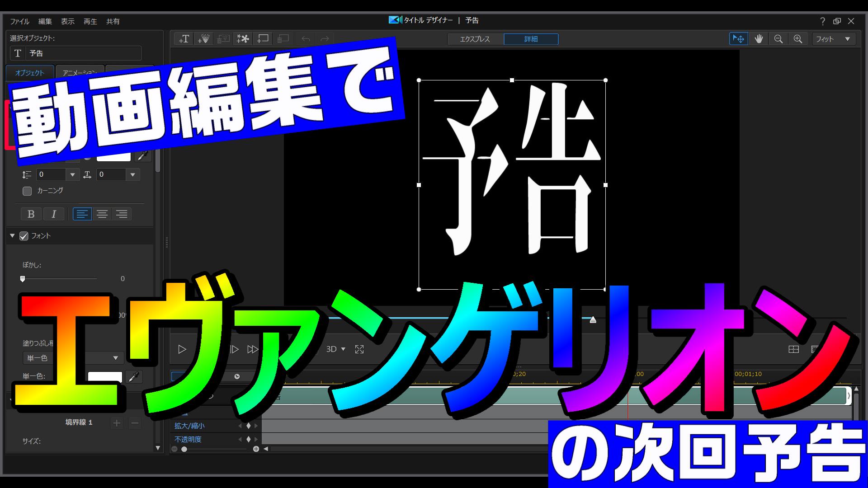Open the フィット zoom level dropdown
The height and width of the screenshot is (488, 868).
point(833,39)
